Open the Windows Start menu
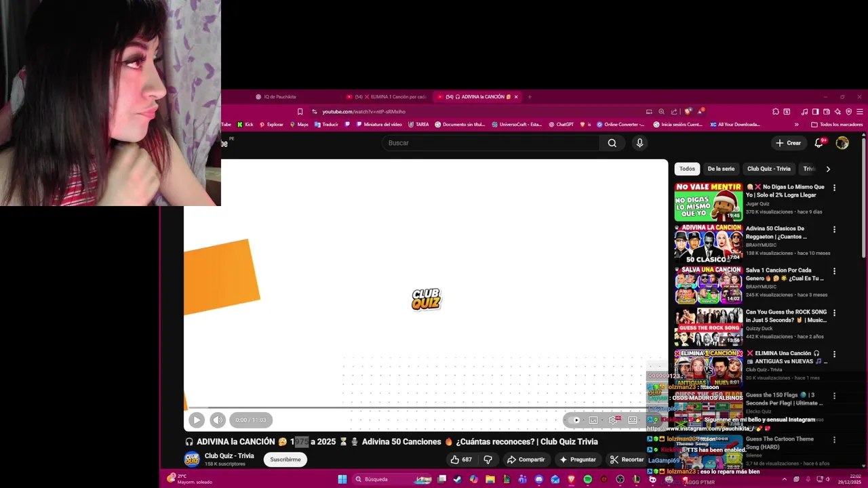Image resolution: width=868 pixels, height=488 pixels. click(x=342, y=479)
